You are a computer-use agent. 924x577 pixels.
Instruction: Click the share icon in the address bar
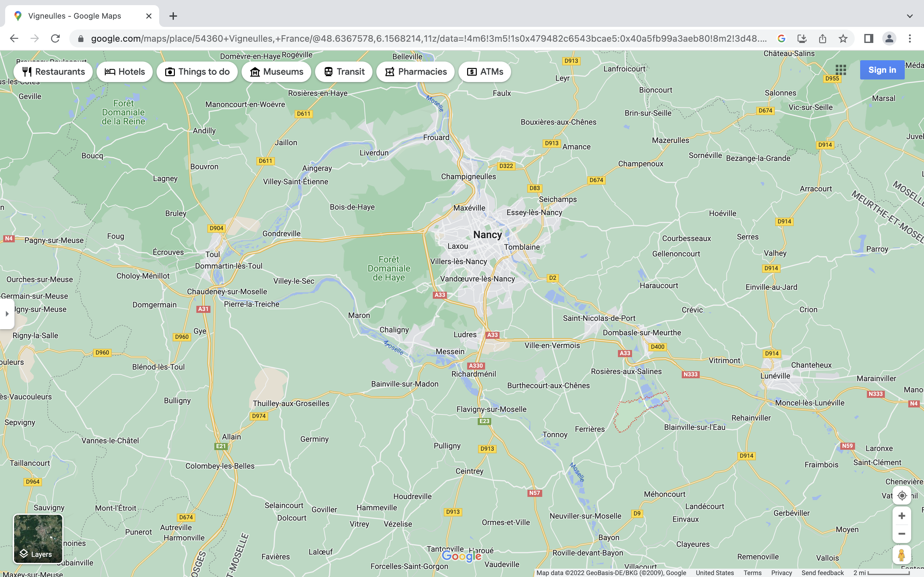coord(822,38)
